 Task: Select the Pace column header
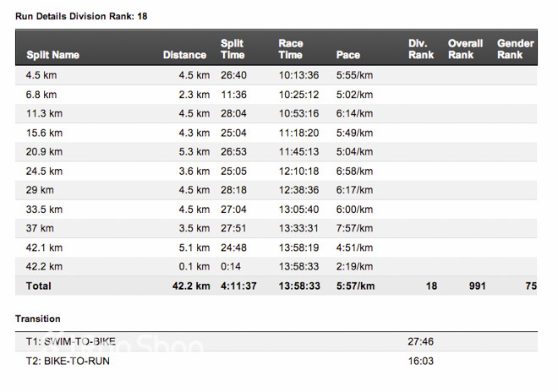[x=347, y=55]
